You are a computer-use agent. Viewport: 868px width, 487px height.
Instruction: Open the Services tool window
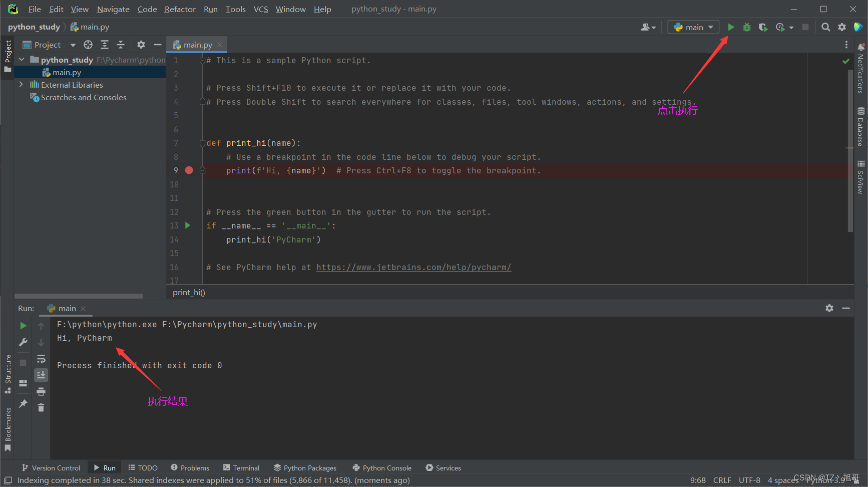click(443, 467)
